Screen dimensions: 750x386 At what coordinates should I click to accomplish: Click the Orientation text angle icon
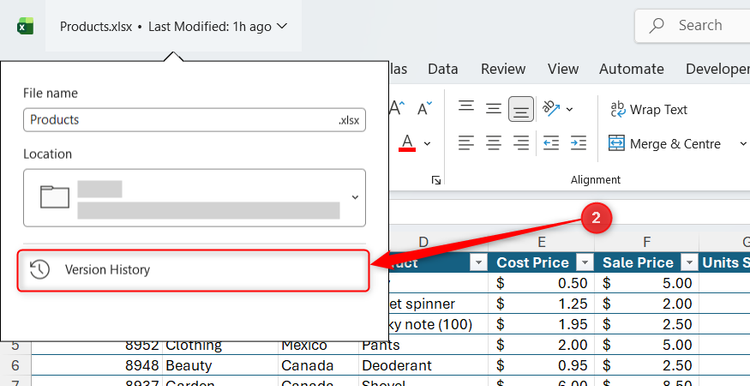(x=551, y=109)
